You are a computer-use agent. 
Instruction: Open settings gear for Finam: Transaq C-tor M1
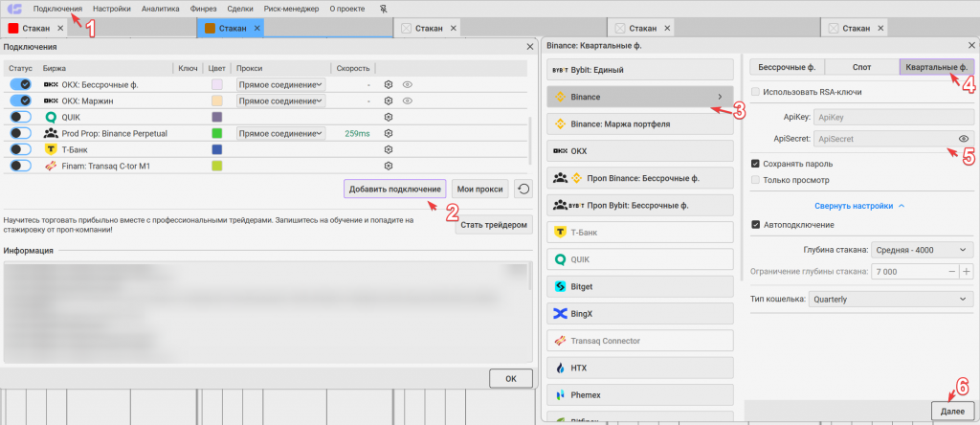[389, 166]
